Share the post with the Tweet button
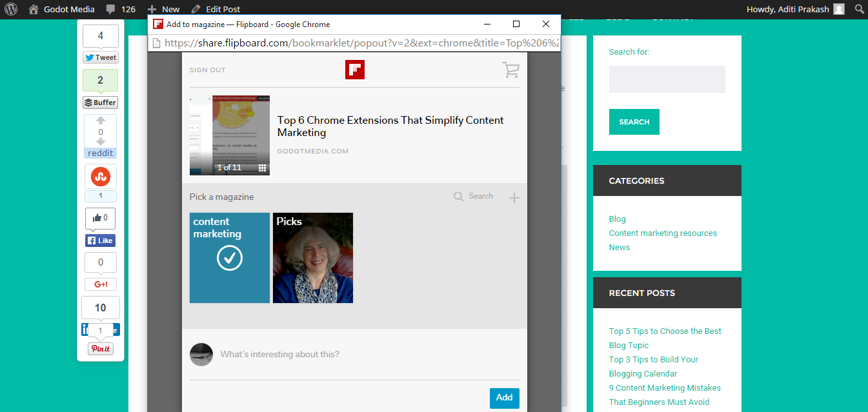The width and height of the screenshot is (868, 412). [100, 57]
